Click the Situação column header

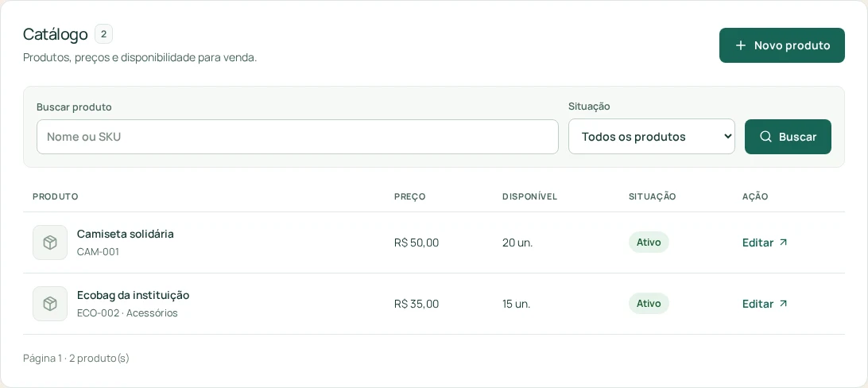[x=652, y=196]
